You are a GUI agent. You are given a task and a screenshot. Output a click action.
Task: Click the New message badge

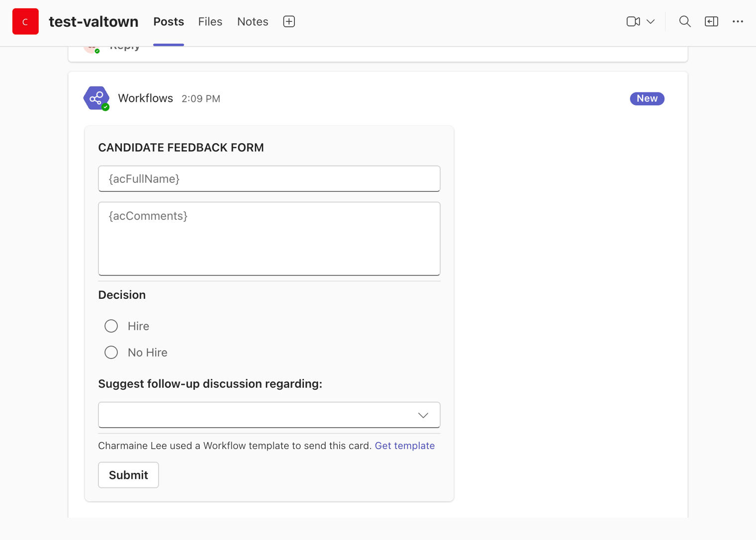click(647, 98)
